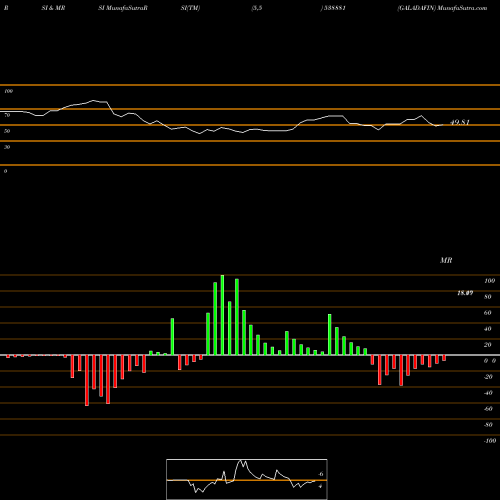This screenshot has height=500, width=500.
Task: Click the lowest red histogram bar
Action: point(87,380)
